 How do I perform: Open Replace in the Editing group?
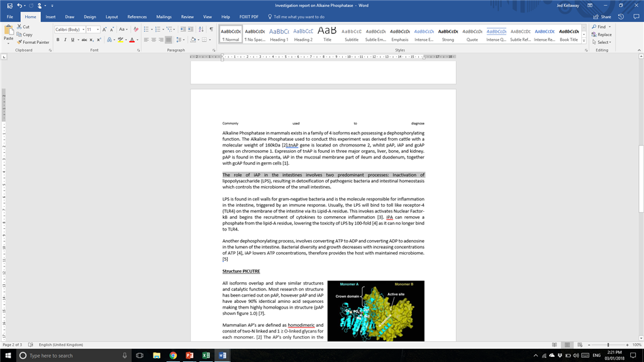[x=602, y=35]
